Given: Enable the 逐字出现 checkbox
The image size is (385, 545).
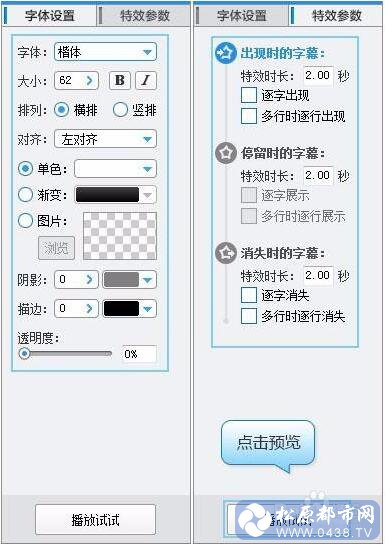Looking at the screenshot, I should coord(249,95).
